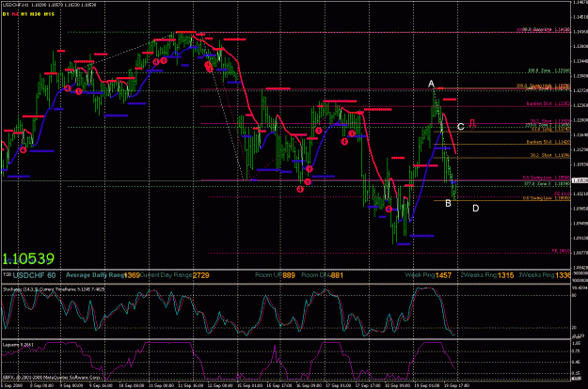Image resolution: width=588 pixels, height=389 pixels.
Task: Select the point A pattern label
Action: click(x=431, y=84)
